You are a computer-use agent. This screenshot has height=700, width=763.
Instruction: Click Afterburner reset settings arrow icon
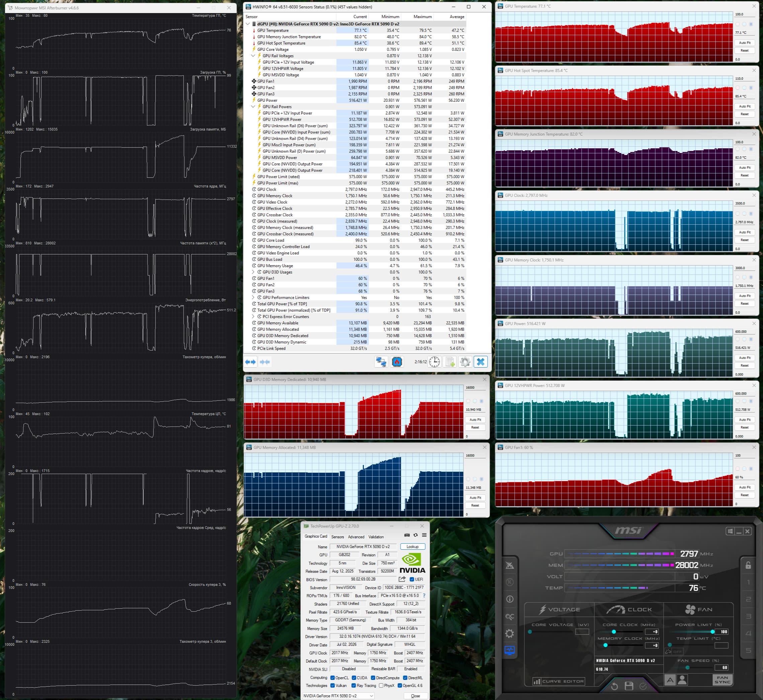(614, 686)
